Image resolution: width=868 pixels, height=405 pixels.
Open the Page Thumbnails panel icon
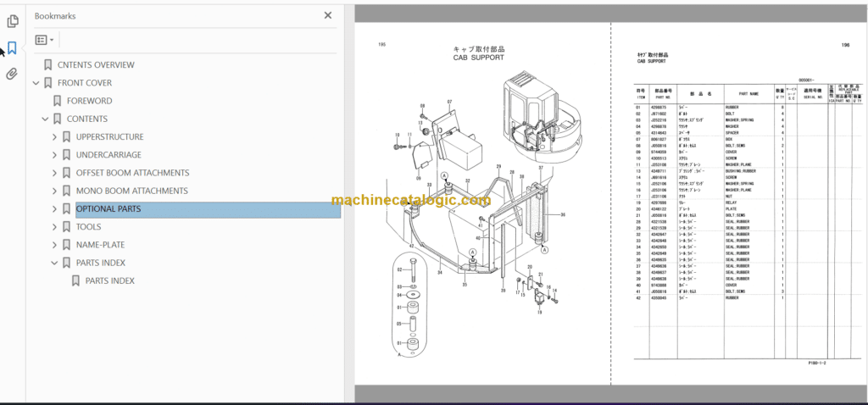pos(12,21)
